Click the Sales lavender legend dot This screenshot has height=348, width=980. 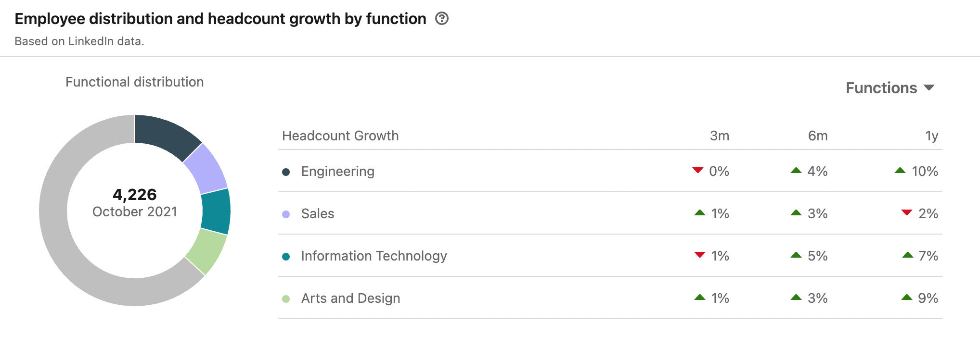point(286,214)
